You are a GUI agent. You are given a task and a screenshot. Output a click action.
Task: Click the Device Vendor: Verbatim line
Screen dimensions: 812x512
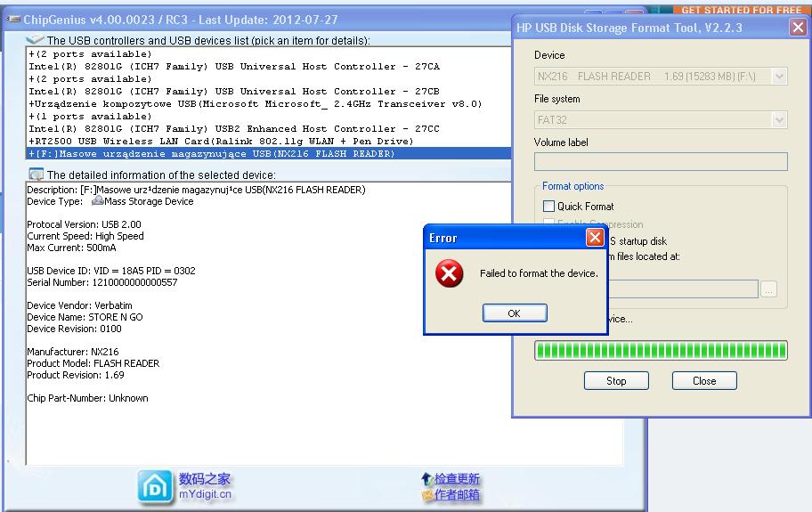pyautogui.click(x=79, y=305)
